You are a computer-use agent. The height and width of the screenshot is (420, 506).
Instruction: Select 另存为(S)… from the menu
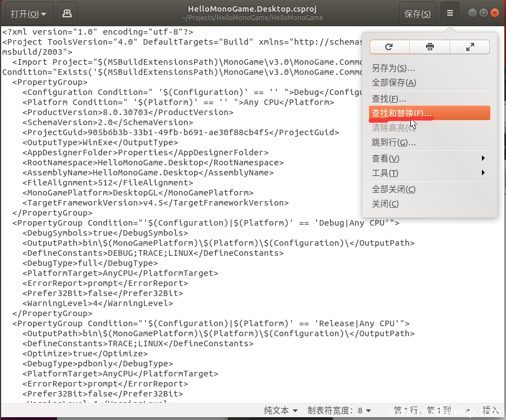click(x=394, y=68)
